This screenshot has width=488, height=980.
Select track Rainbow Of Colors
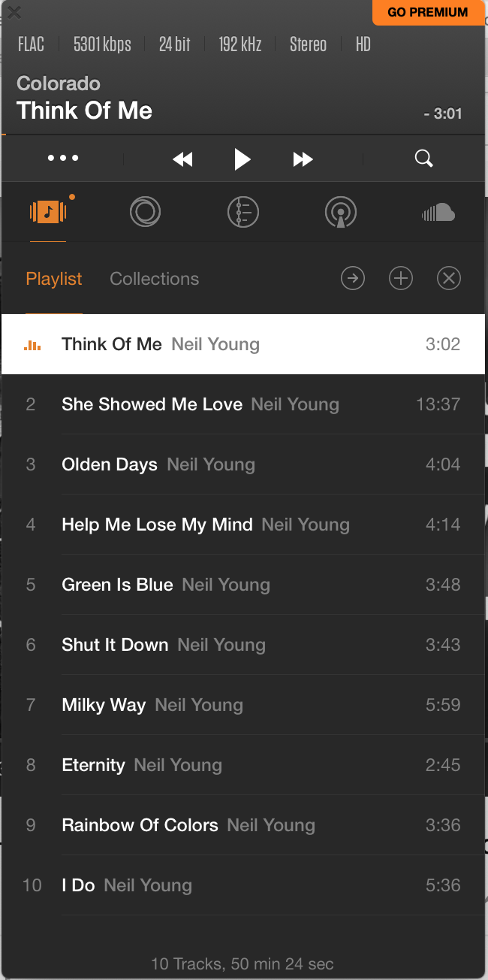point(140,825)
